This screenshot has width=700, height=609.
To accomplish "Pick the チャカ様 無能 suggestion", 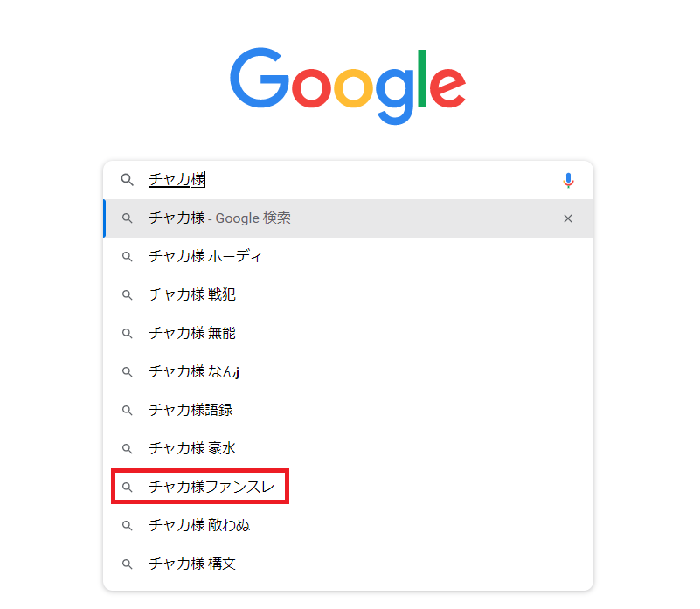I will coord(348,333).
